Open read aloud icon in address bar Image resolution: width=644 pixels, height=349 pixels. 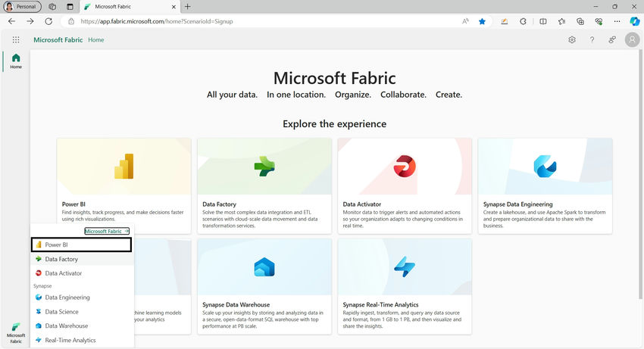[x=465, y=21]
